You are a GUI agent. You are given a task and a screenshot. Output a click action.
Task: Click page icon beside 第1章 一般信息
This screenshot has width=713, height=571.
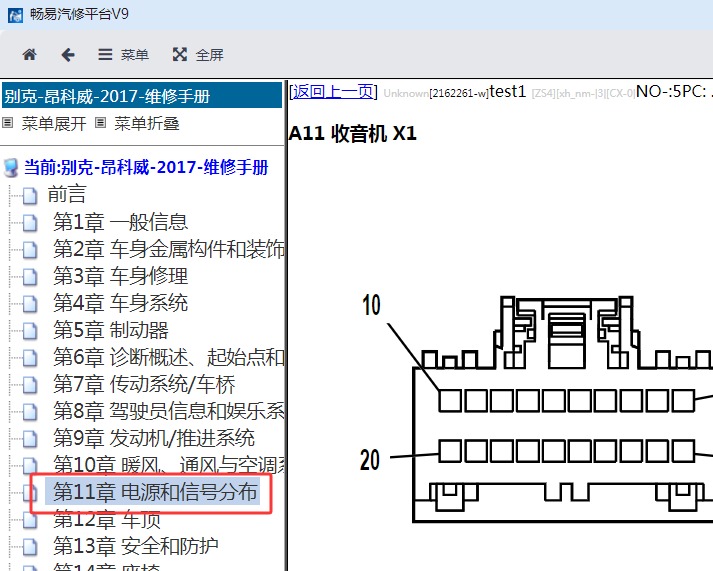point(30,223)
